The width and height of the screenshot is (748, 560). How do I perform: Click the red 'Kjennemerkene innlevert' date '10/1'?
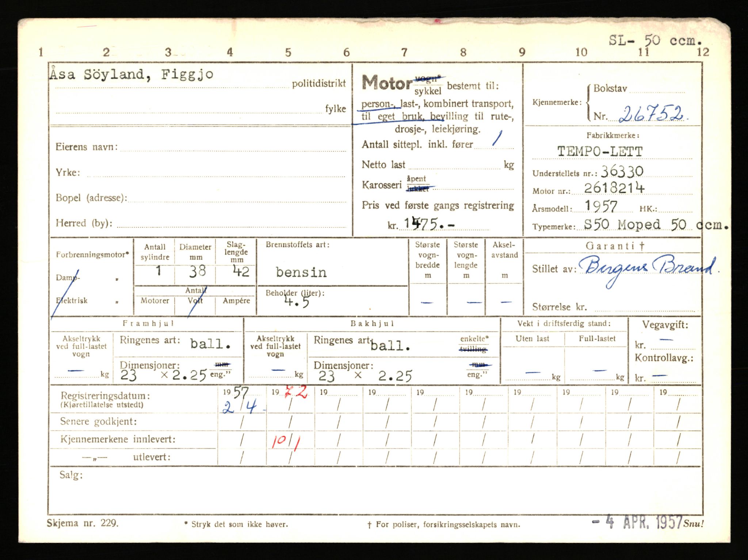(x=286, y=443)
